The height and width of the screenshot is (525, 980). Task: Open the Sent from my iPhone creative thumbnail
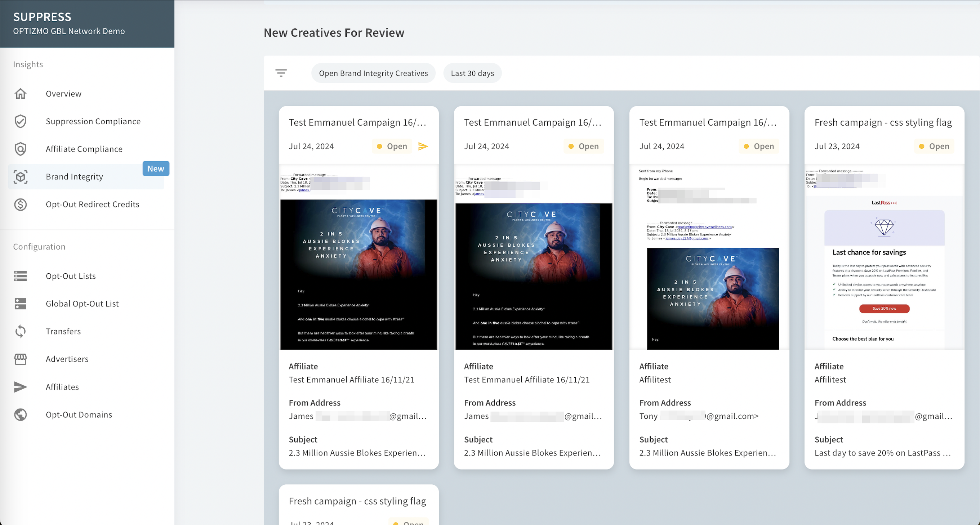pos(709,257)
